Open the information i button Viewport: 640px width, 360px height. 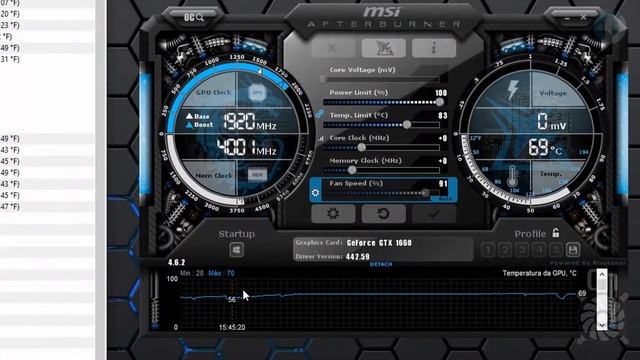tap(433, 49)
